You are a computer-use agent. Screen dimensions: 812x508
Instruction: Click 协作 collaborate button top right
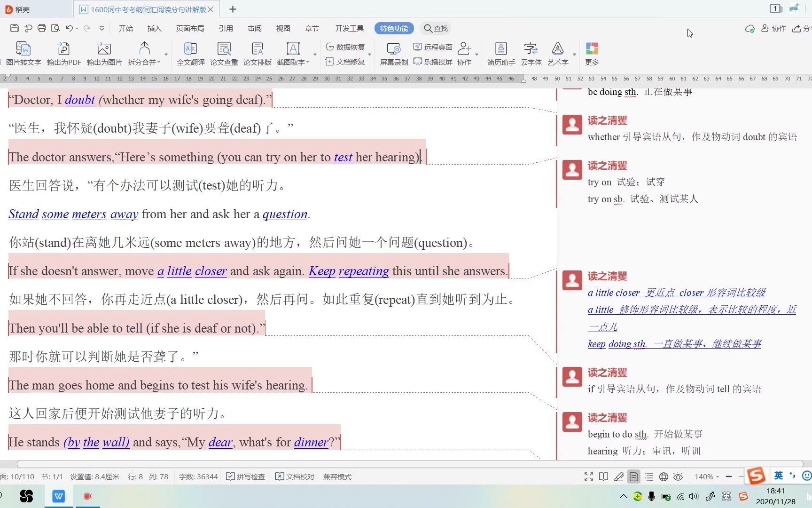(773, 28)
